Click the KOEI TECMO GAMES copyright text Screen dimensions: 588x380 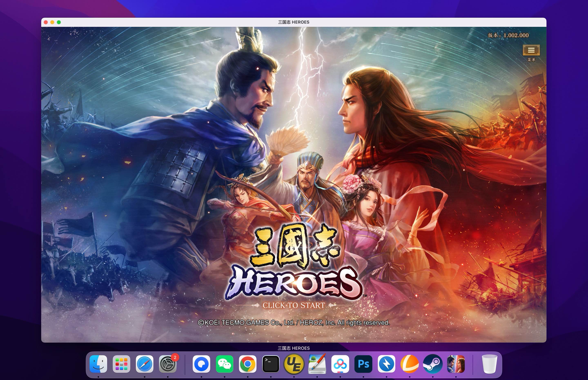[x=294, y=322]
